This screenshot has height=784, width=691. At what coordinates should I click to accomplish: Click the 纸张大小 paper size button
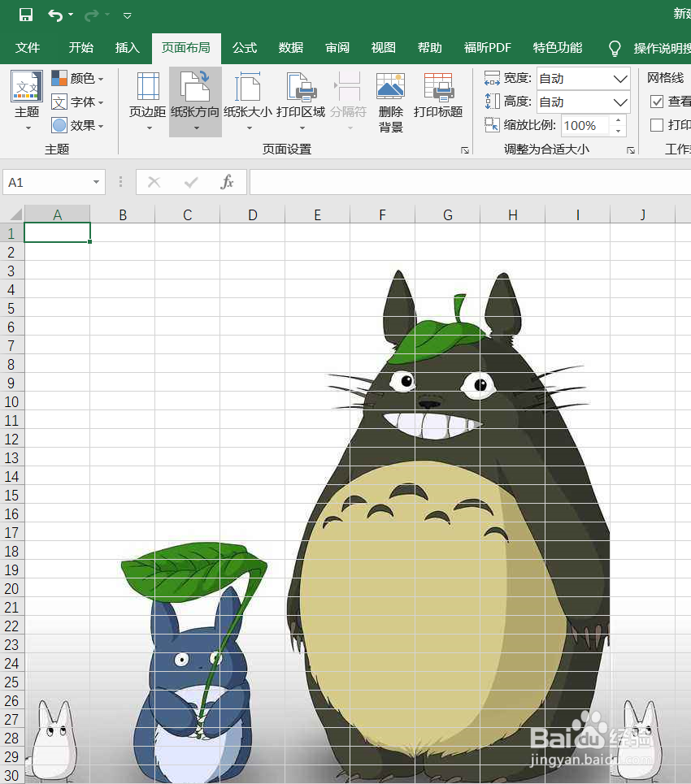[248, 102]
